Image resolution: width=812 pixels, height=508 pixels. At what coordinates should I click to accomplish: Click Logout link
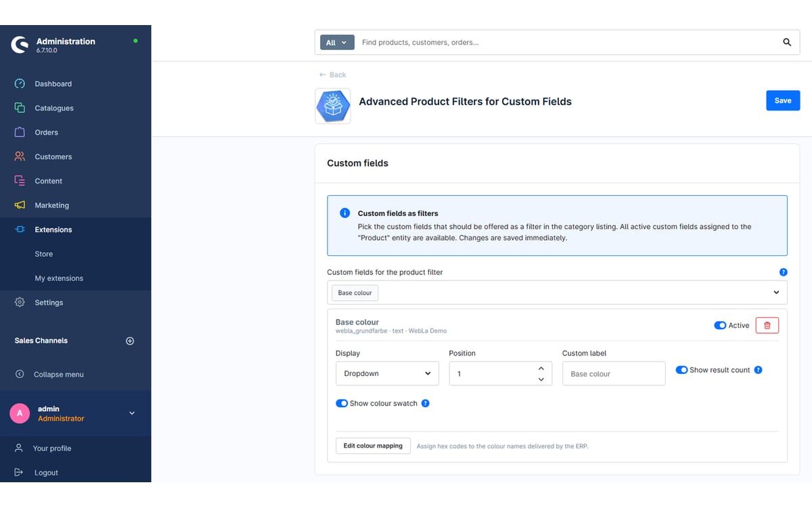click(46, 473)
